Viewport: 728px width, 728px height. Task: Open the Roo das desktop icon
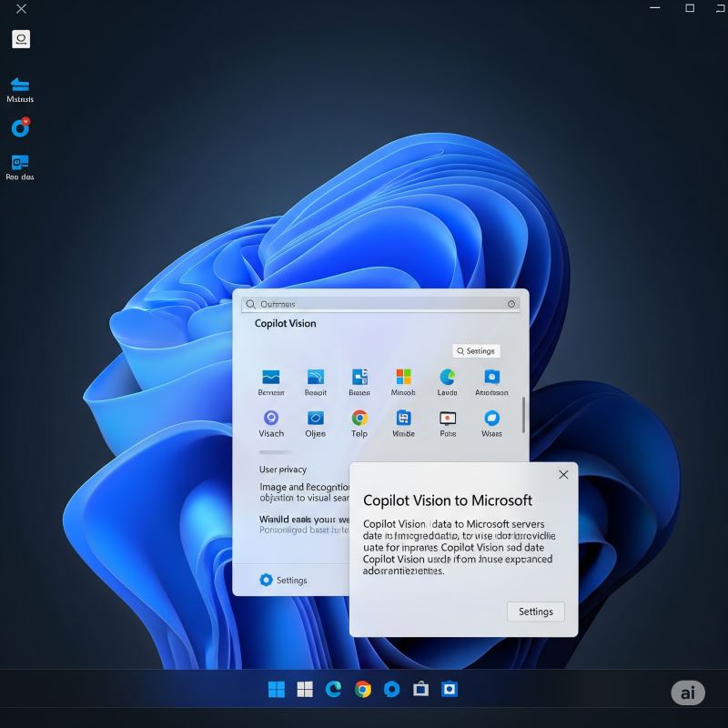pyautogui.click(x=20, y=167)
